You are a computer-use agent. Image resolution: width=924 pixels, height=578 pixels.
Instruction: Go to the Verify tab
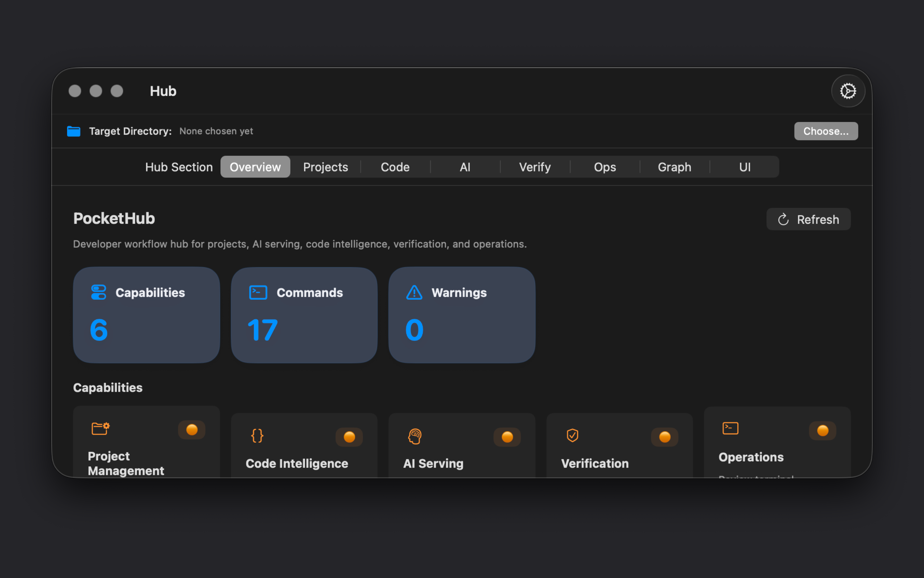[535, 167]
